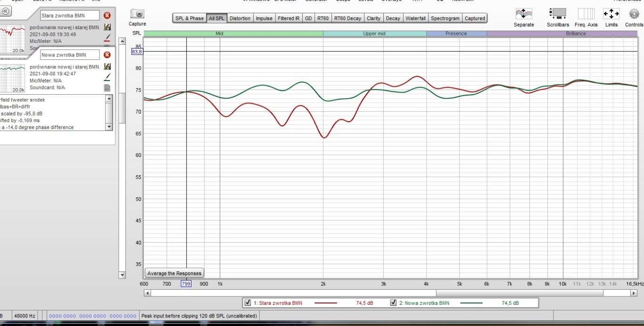The width and height of the screenshot is (644, 326).
Task: Click the Upper mid band label
Action: click(x=375, y=33)
